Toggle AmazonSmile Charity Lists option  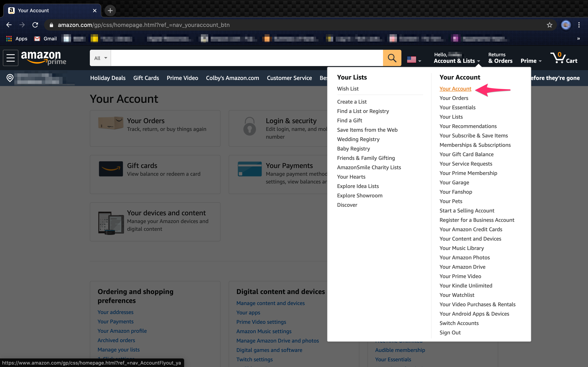pos(369,167)
